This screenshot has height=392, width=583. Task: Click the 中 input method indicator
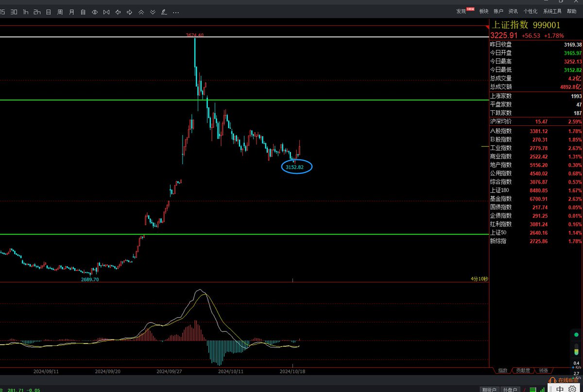coord(560,389)
